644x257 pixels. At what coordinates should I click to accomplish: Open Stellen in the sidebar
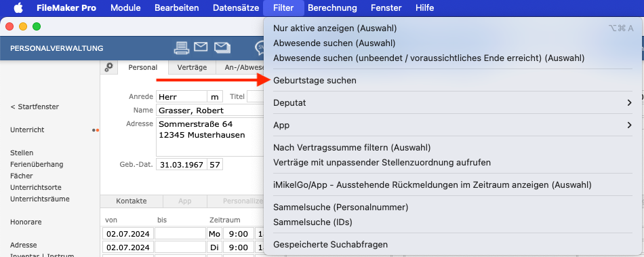click(x=22, y=153)
